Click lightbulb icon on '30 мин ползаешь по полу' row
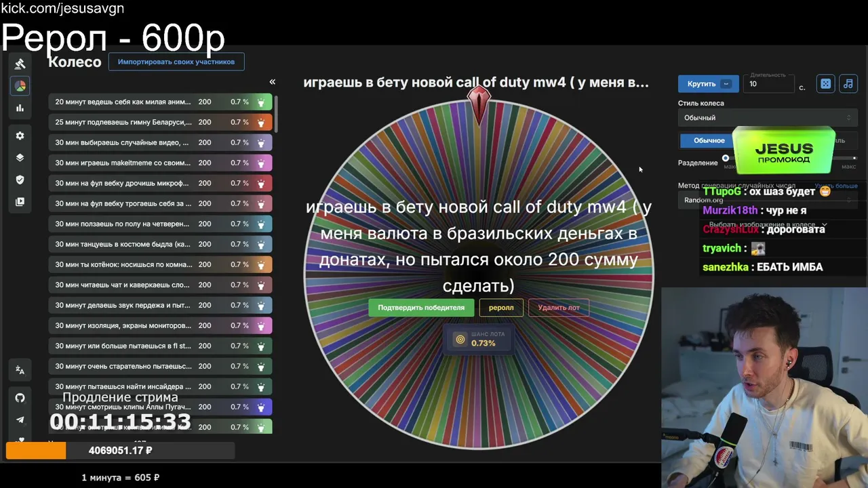This screenshot has width=868, height=488. click(261, 224)
